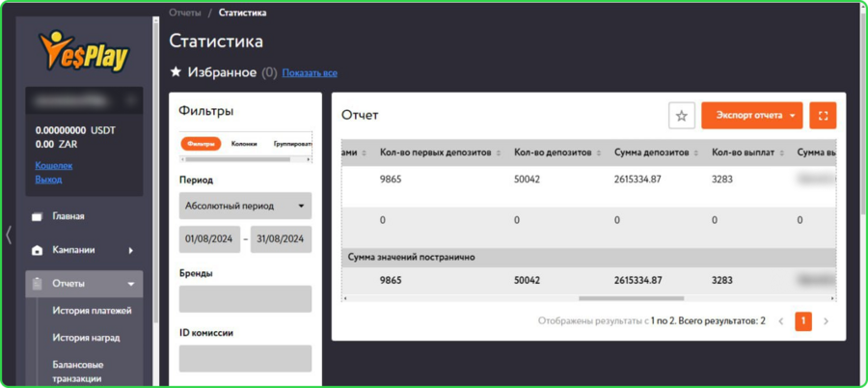The image size is (868, 388).
Task: Collapse the sidebar with left arrow handle
Action: click(9, 235)
